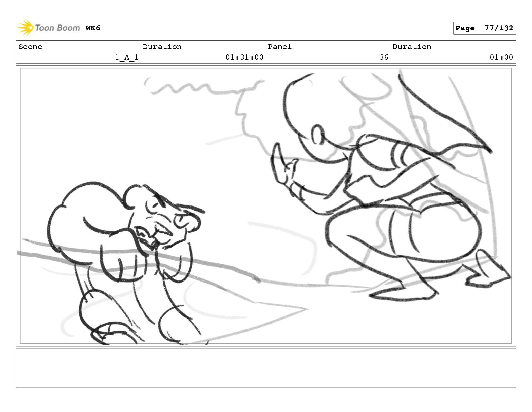Click the Page 77/132 indicator box
532x412 pixels.
tap(484, 28)
